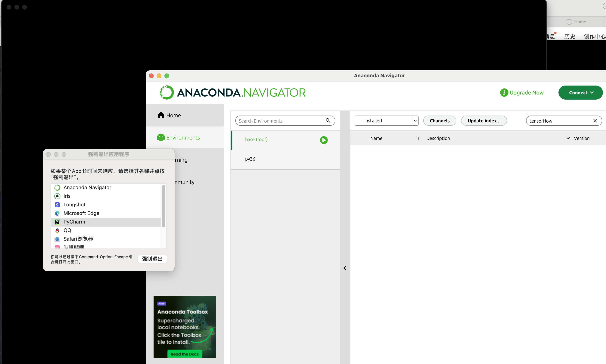Select QQ in the force quit list

(67, 230)
